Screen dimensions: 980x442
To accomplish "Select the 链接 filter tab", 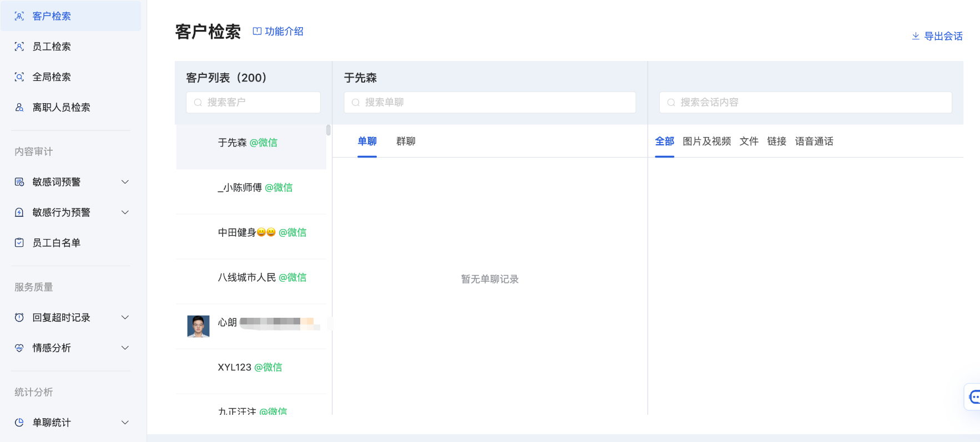I will (x=777, y=141).
